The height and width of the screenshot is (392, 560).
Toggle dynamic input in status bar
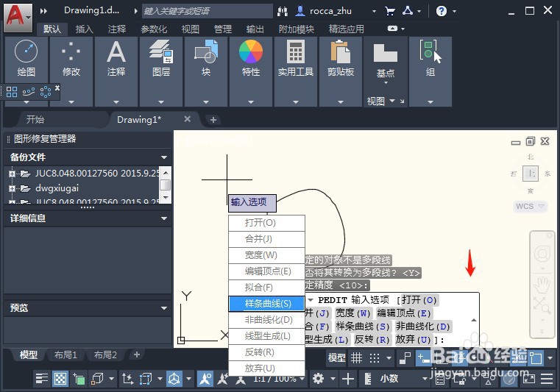tap(424, 357)
